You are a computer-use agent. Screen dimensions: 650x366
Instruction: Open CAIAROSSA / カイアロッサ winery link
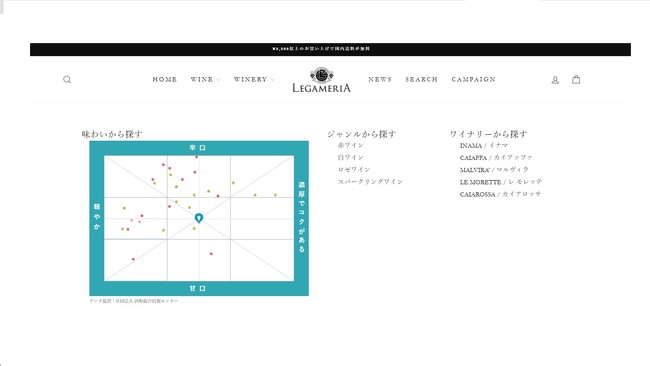click(500, 194)
